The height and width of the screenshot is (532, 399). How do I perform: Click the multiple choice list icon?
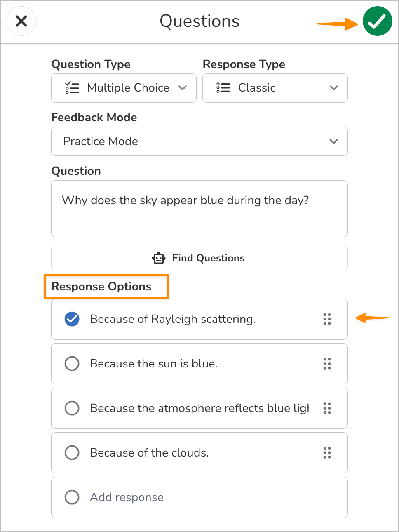pyautogui.click(x=72, y=88)
